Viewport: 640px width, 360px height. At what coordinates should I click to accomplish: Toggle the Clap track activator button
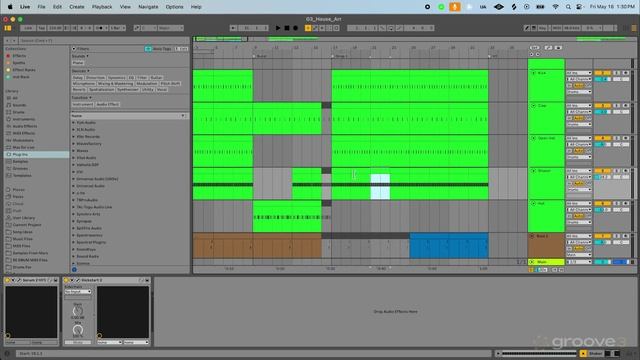coord(602,106)
